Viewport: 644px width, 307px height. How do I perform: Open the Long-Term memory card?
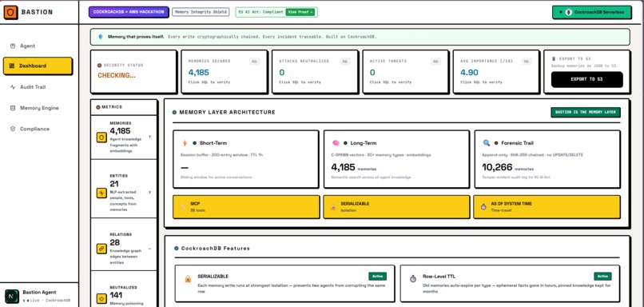point(396,159)
